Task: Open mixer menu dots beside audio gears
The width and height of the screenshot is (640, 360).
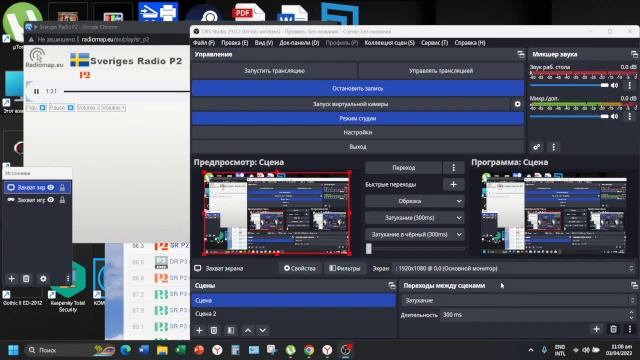Action: pos(553,147)
